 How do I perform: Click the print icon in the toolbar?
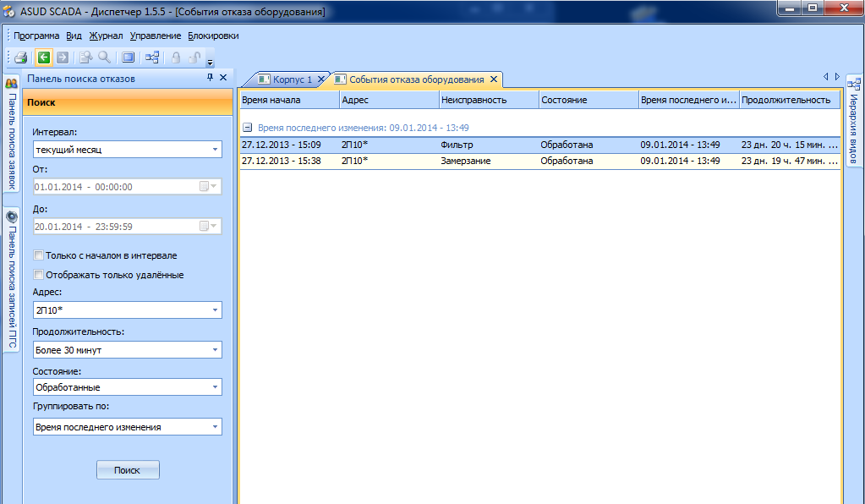[x=21, y=58]
